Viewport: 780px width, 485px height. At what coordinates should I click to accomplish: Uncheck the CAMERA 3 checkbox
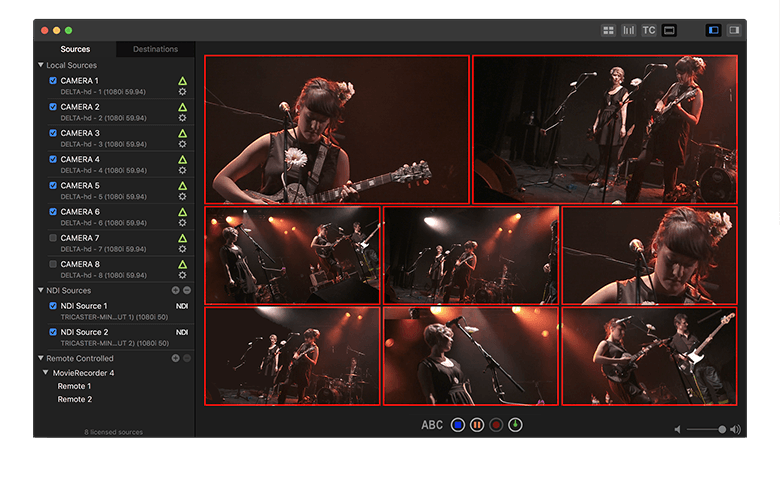click(53, 133)
